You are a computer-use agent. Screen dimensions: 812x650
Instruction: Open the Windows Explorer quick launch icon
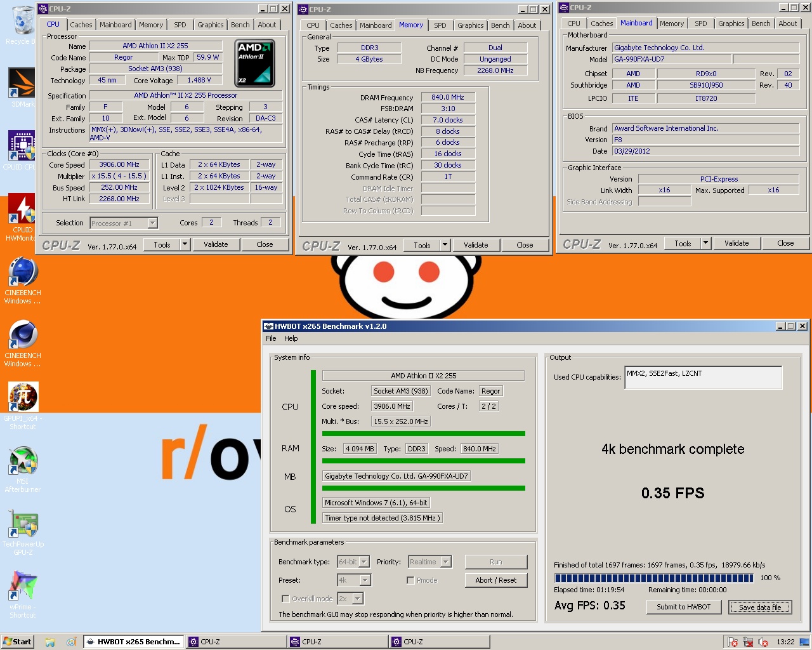click(x=50, y=642)
